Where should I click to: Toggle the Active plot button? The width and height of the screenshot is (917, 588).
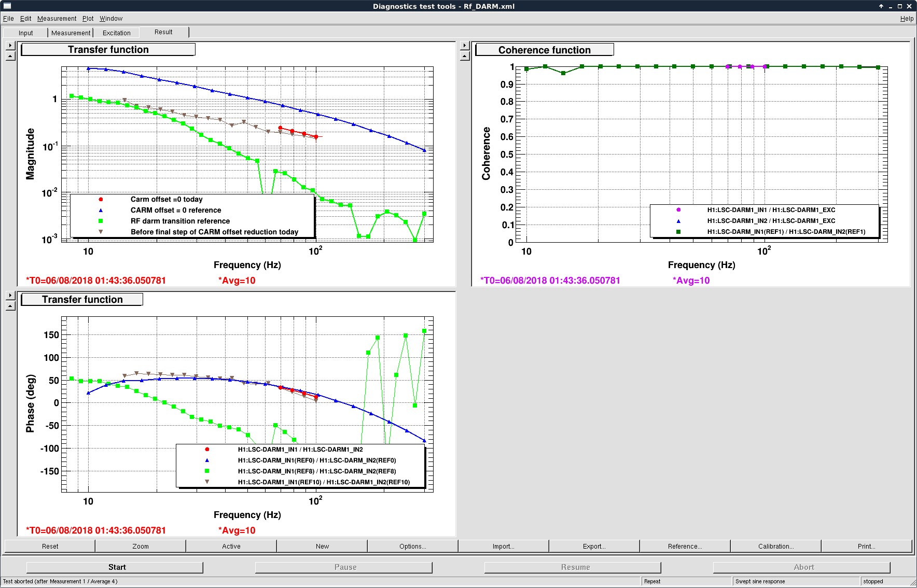pyautogui.click(x=231, y=547)
